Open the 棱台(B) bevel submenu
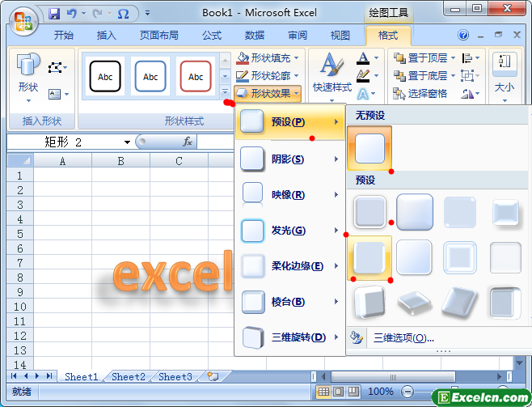Screen dimensions: 532x407 (x=290, y=302)
